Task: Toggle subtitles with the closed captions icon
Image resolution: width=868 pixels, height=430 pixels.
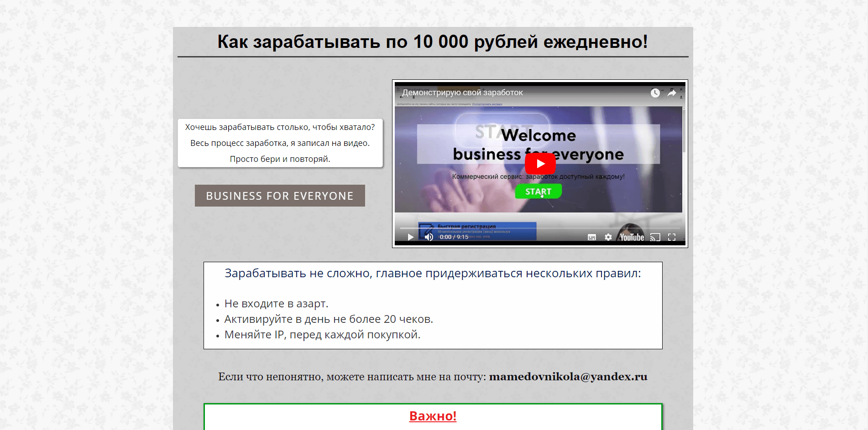Action: (591, 237)
